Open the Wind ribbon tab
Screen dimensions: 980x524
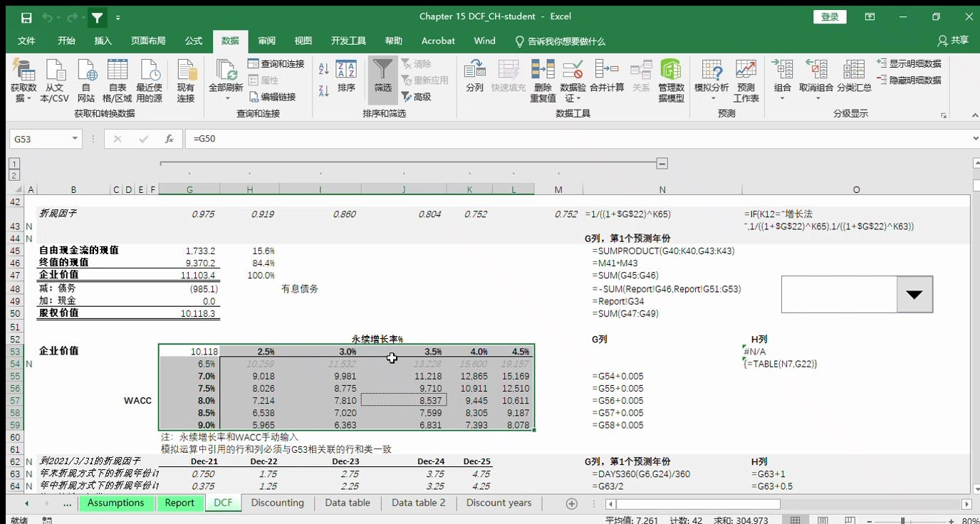pos(484,41)
